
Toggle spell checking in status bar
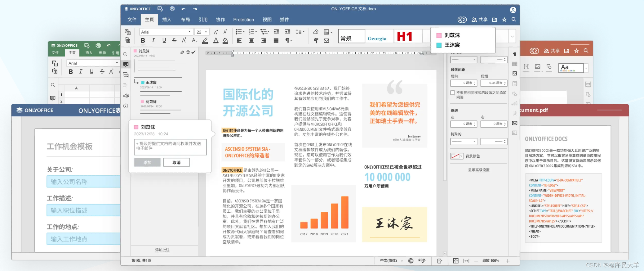pos(422,261)
